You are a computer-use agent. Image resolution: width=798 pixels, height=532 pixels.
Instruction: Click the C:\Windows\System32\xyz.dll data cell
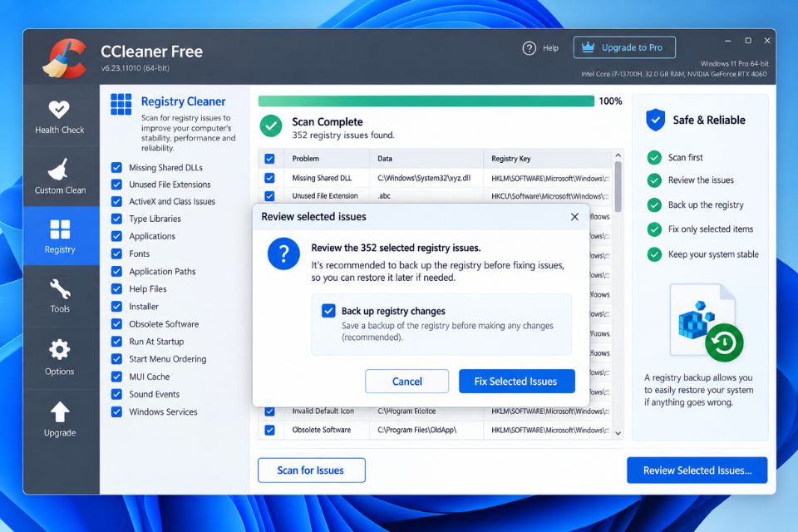(424, 178)
